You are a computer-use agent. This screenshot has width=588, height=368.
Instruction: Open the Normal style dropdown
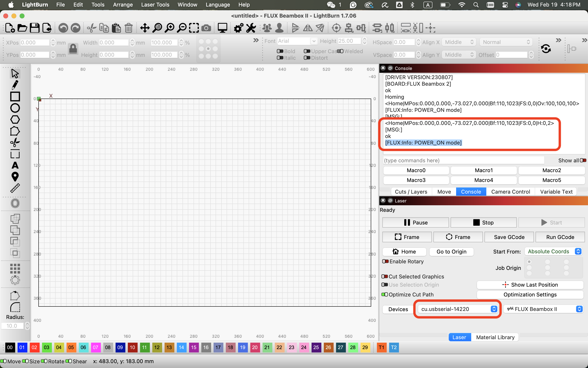(506, 42)
